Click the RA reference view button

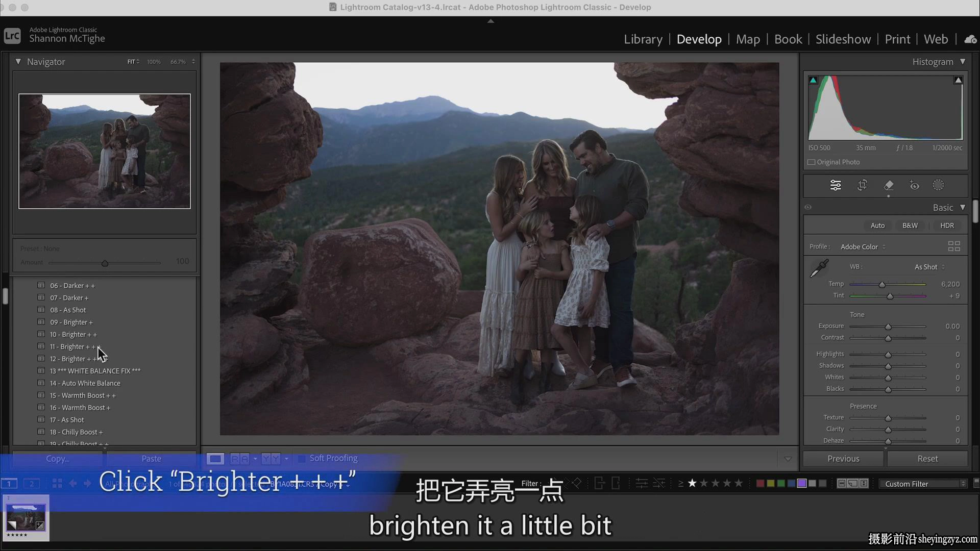(x=240, y=459)
